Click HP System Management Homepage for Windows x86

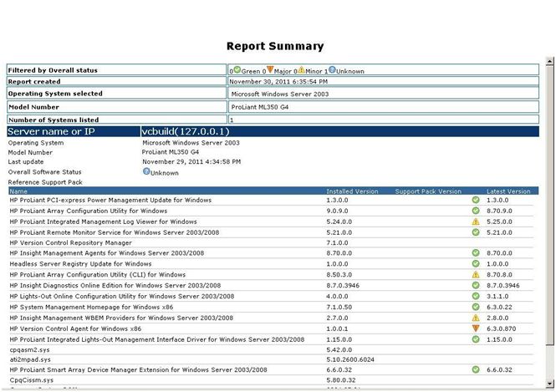[x=91, y=307]
